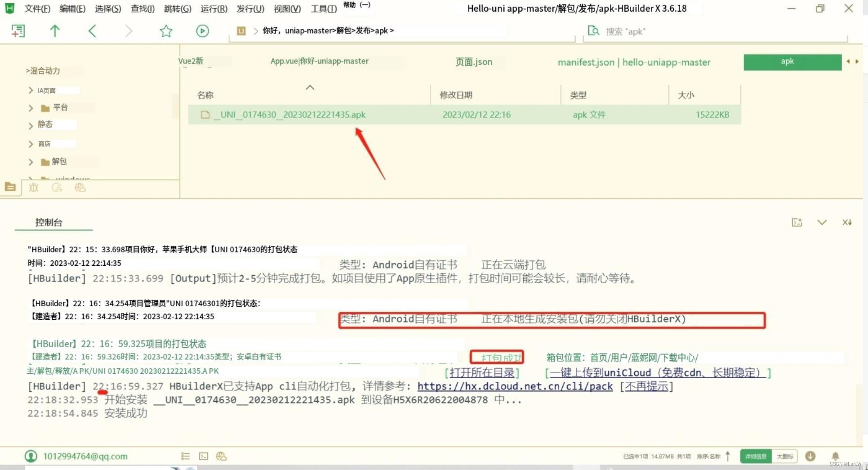Select the 控制台 console tab

coord(49,222)
